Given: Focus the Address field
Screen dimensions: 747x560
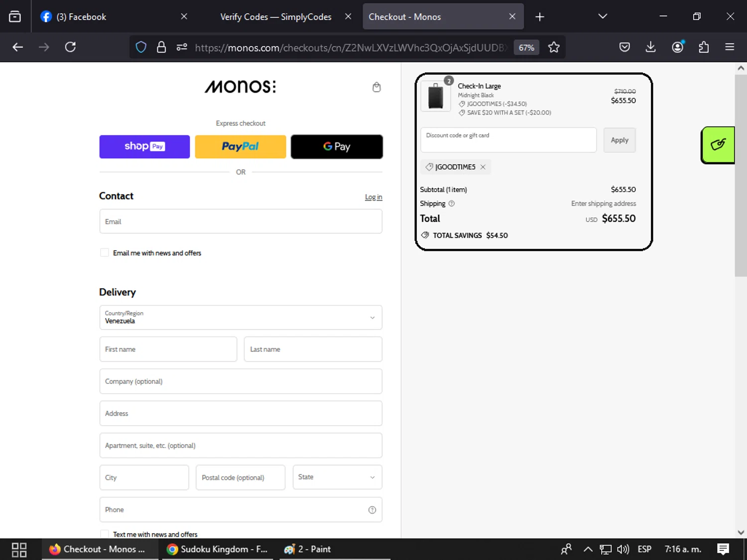Looking at the screenshot, I should click(241, 413).
